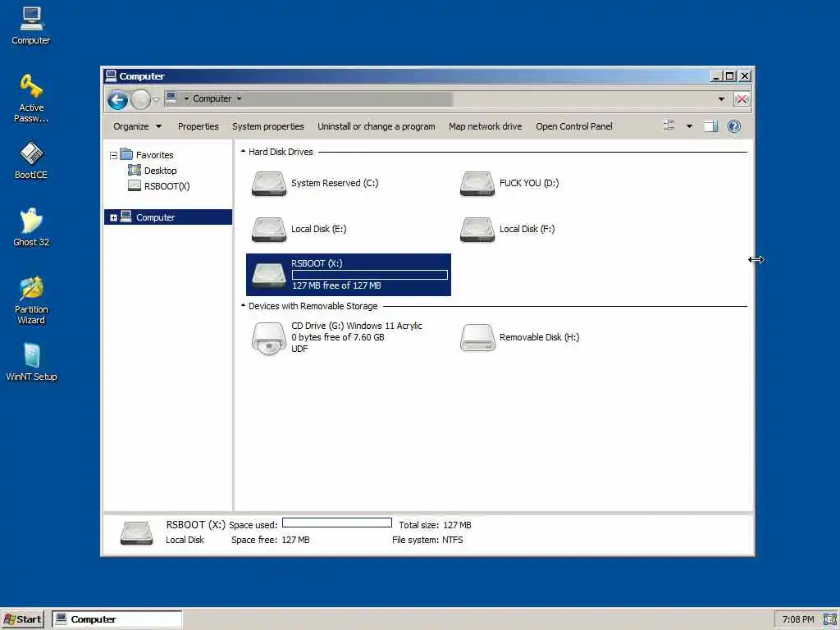Open the Start menu
Viewport: 840px width, 630px height.
click(22, 619)
